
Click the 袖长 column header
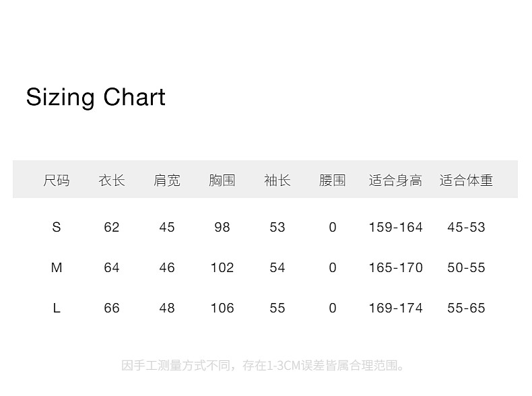(x=277, y=180)
